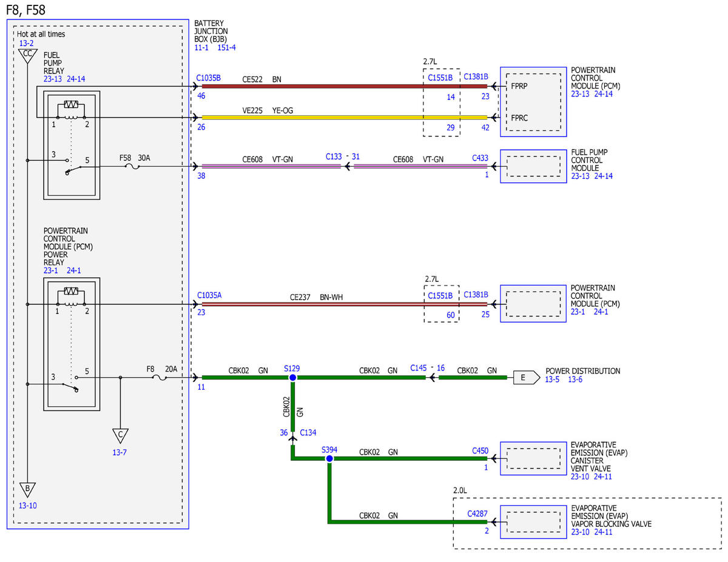Click the S129 splice dot
The image size is (728, 562).
[x=292, y=377]
